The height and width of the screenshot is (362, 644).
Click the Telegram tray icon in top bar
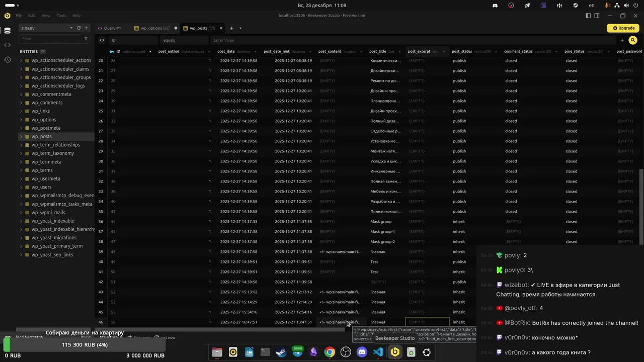point(527,5)
